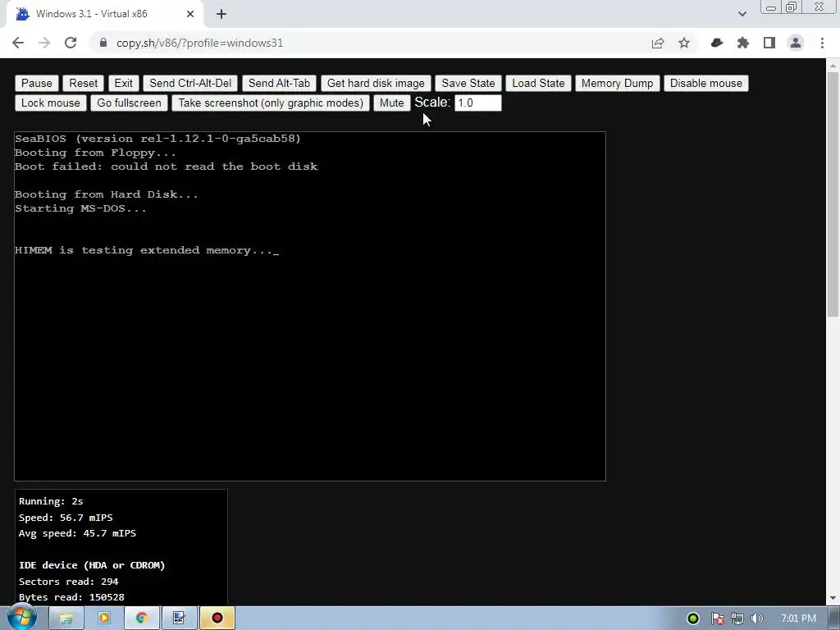Expand the tab search chevron
This screenshot has width=840, height=630.
742,14
